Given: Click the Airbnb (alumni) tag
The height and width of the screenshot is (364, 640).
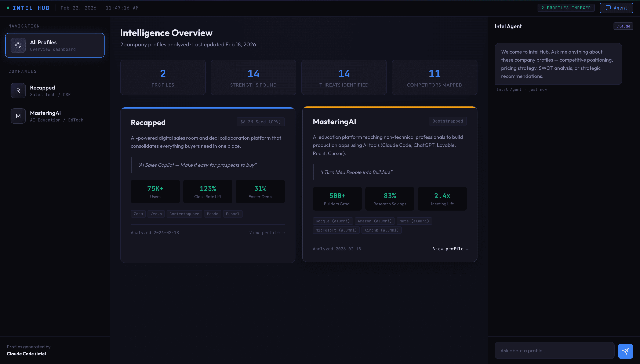Looking at the screenshot, I should 381,230.
